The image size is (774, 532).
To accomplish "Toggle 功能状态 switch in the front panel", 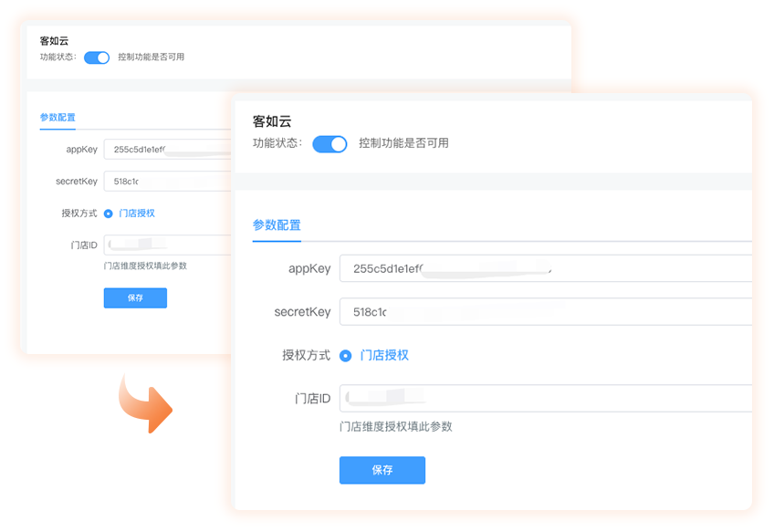I will [329, 144].
